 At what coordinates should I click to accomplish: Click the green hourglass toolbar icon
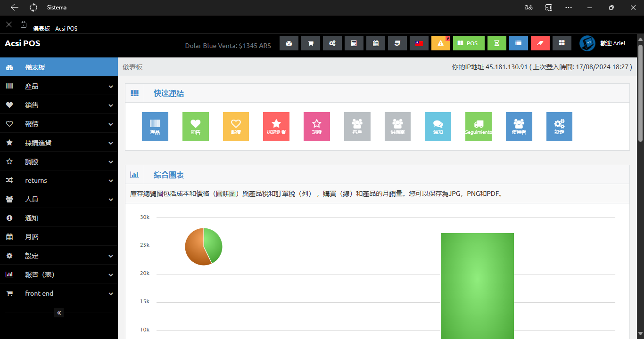pyautogui.click(x=496, y=43)
